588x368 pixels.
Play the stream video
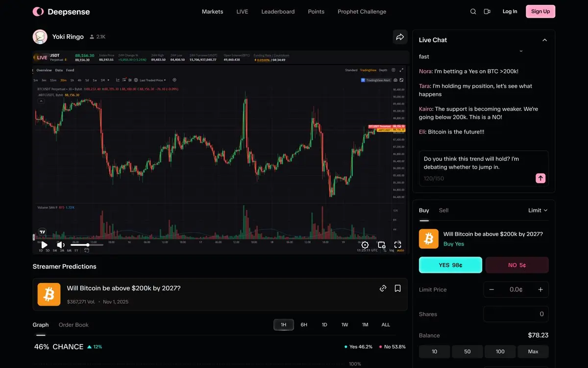coord(44,245)
